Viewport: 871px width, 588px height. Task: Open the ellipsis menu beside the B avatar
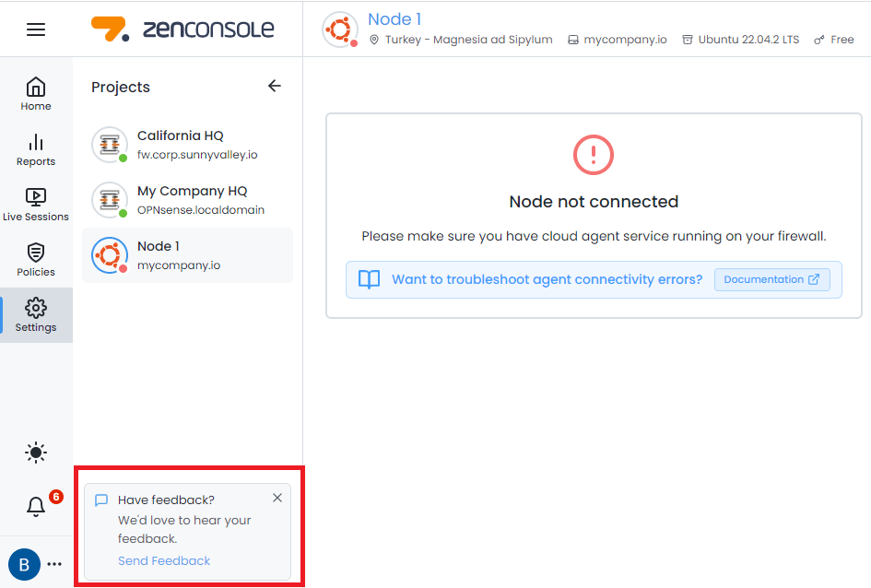[x=53, y=564]
